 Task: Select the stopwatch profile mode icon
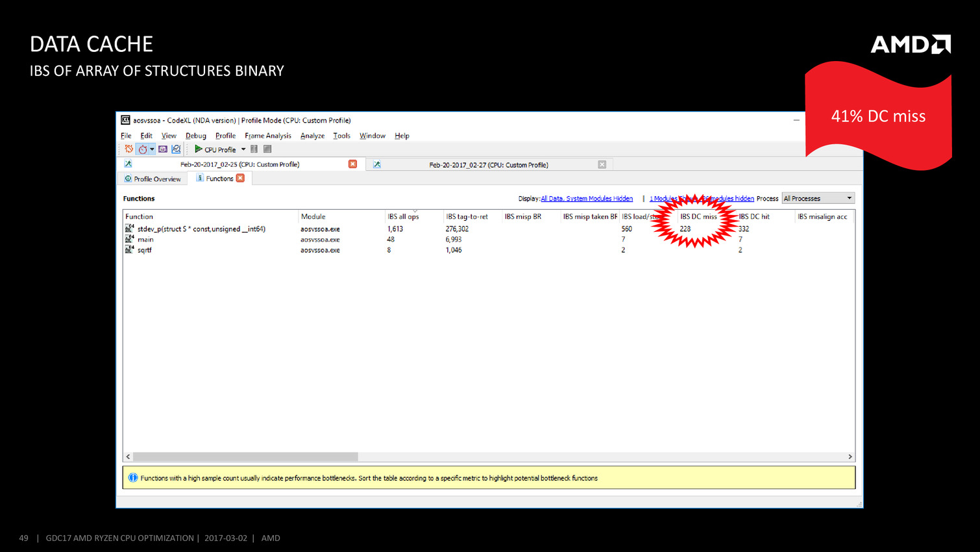[x=143, y=149]
